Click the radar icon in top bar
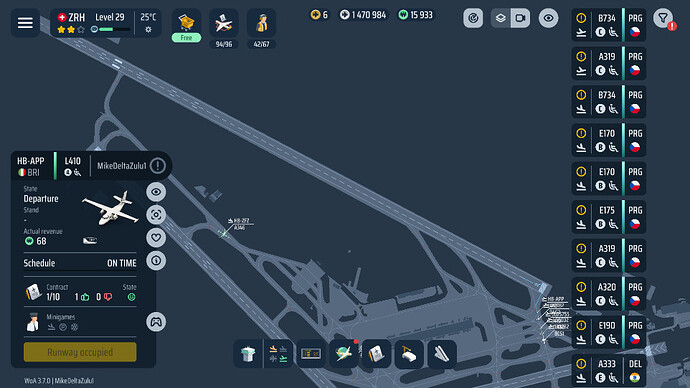 [473, 18]
